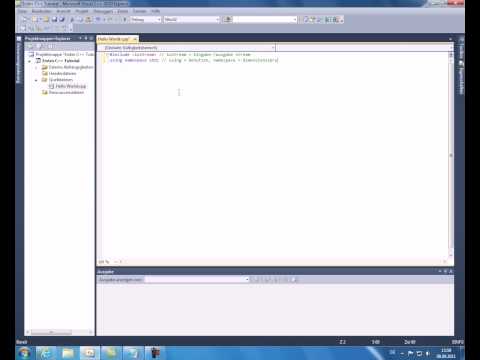Open the Win32 platform dropdown

point(192,20)
